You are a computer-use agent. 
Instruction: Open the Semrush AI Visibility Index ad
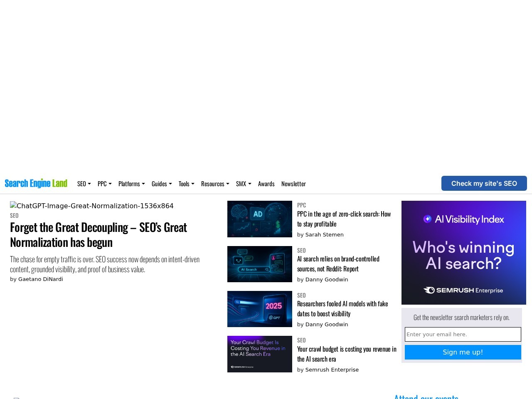tap(463, 253)
